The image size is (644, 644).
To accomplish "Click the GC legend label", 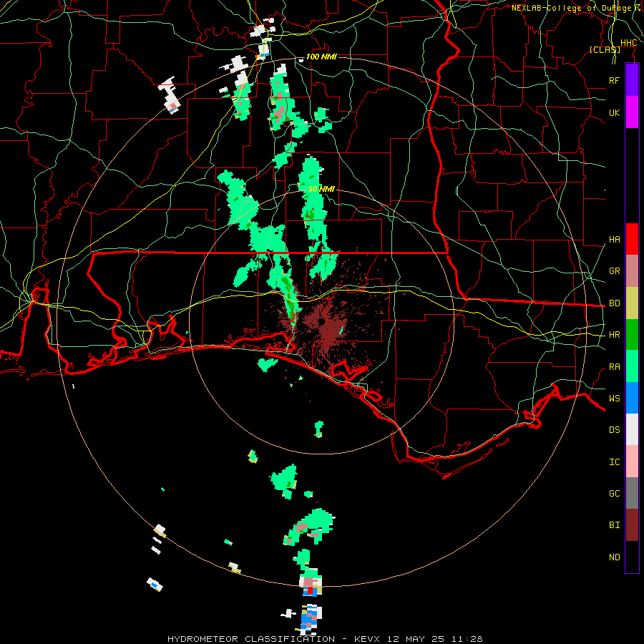I will coord(614,494).
